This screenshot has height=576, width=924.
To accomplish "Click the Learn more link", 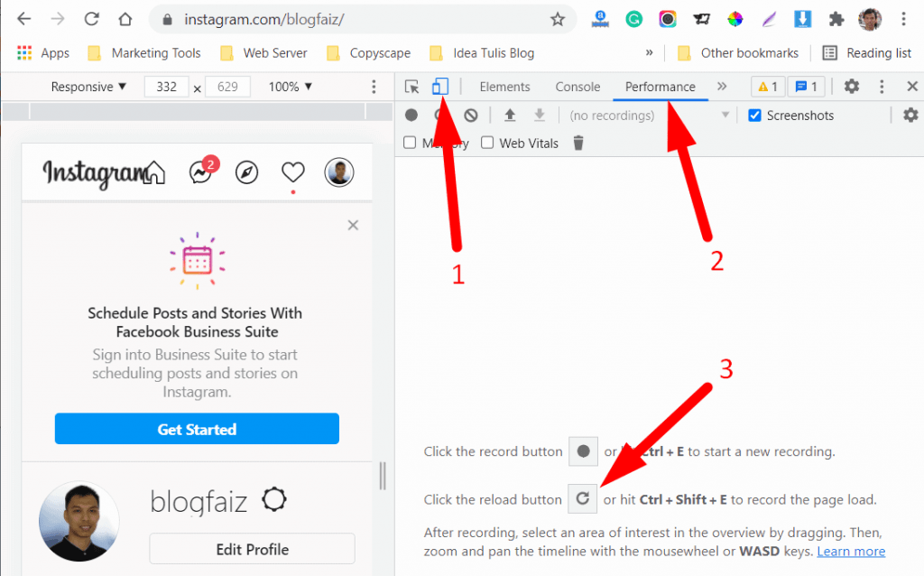I will pyautogui.click(x=851, y=552).
